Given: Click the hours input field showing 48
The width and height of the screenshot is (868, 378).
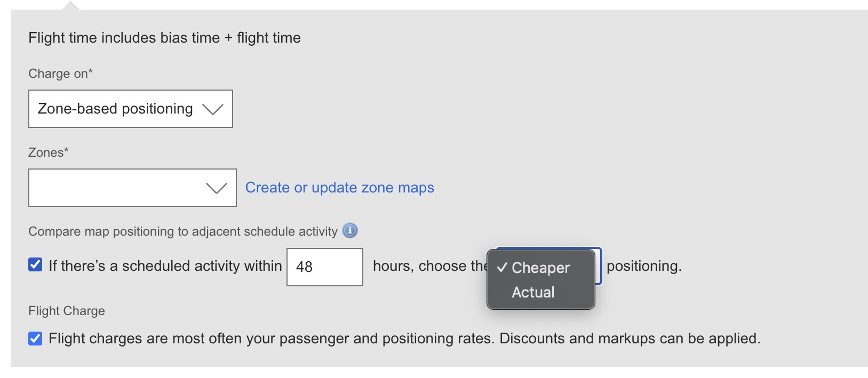Looking at the screenshot, I should (324, 267).
